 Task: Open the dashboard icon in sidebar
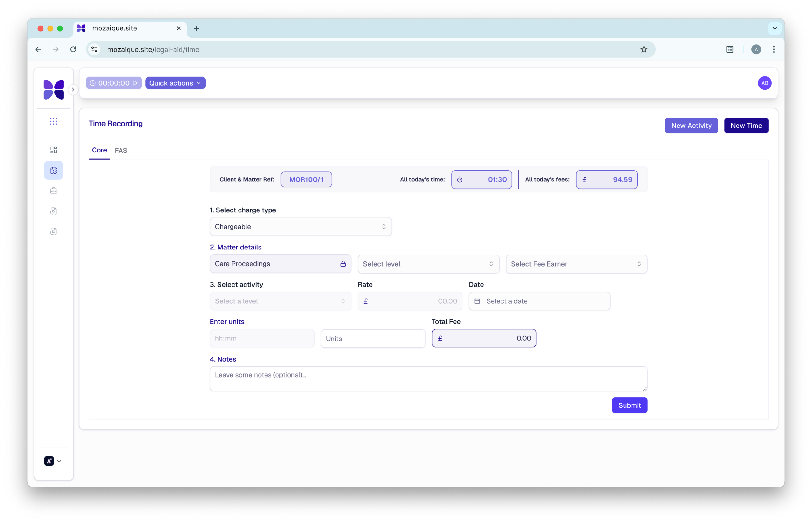(x=54, y=150)
